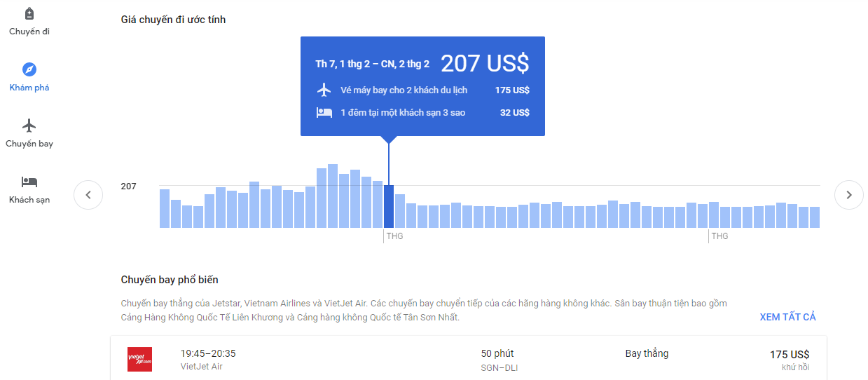
Task: Open the Khách sạn bed icon in sidebar
Action: pyautogui.click(x=29, y=182)
